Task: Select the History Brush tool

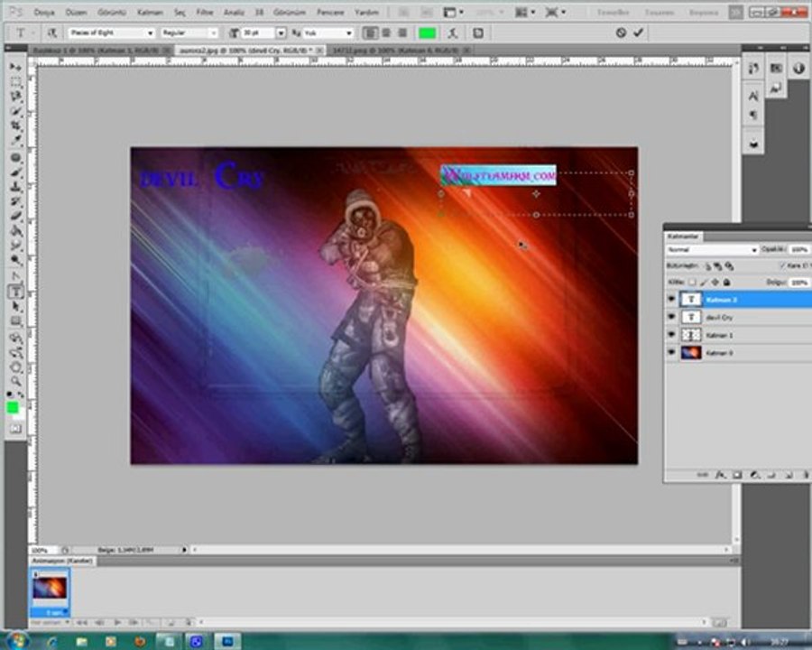Action: [15, 200]
